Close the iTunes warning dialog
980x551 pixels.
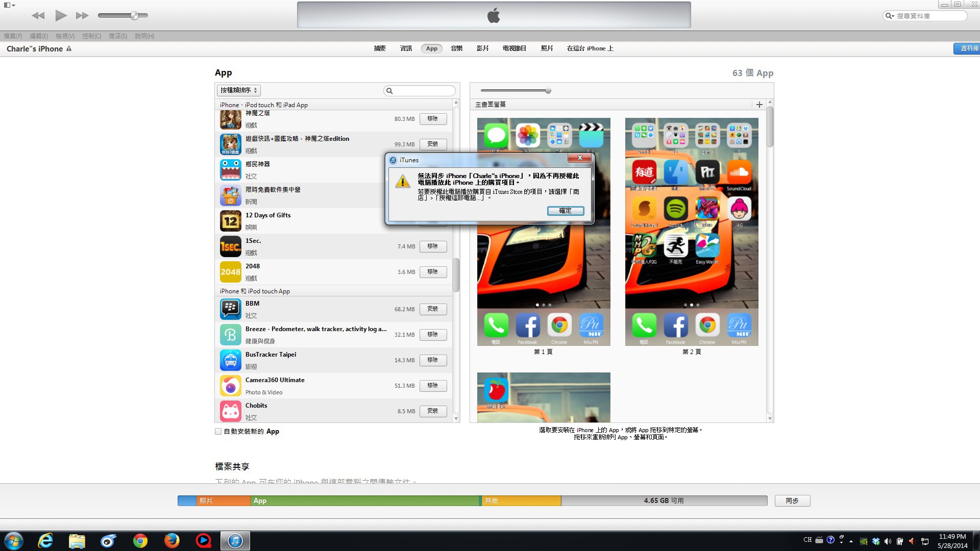[x=580, y=158]
